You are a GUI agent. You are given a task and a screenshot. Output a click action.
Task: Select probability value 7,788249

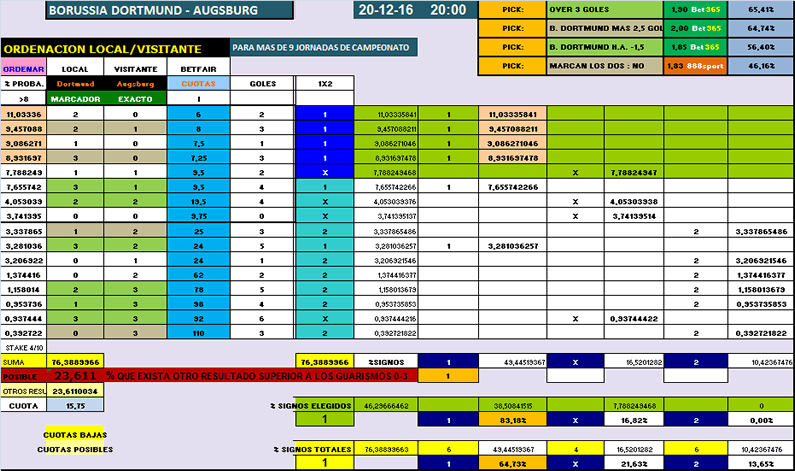pos(23,172)
